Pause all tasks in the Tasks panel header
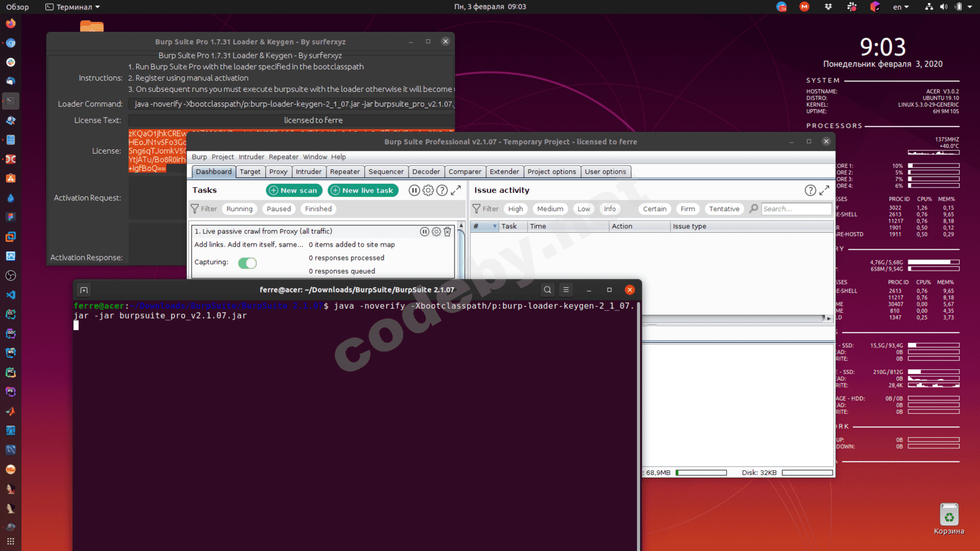The width and height of the screenshot is (980, 551). click(414, 190)
